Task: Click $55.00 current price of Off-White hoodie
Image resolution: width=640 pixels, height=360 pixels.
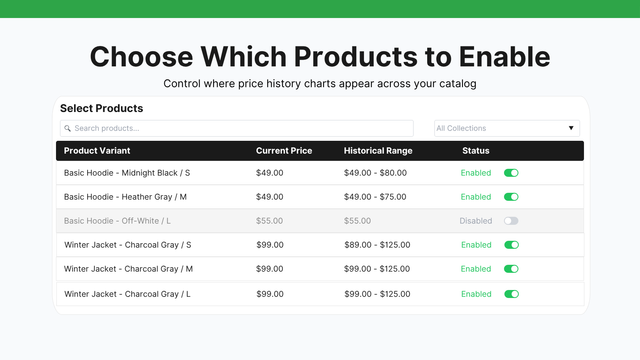Action: pos(269,221)
